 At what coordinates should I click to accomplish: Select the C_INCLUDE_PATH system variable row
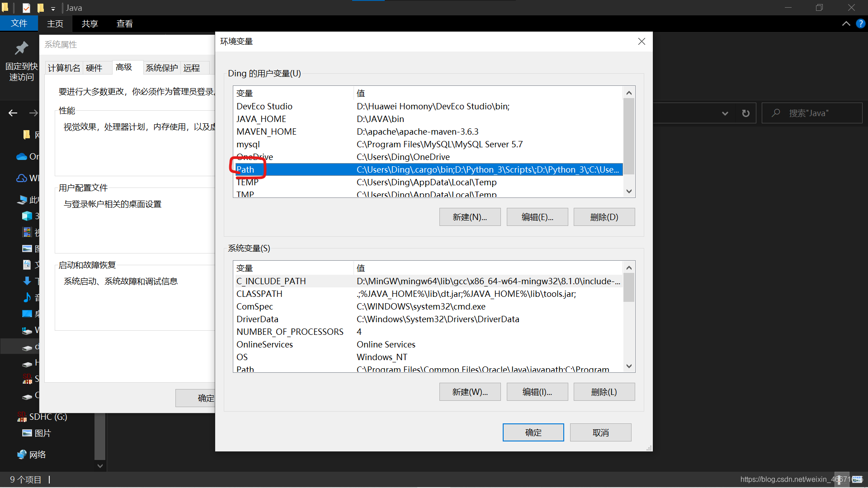pos(428,281)
